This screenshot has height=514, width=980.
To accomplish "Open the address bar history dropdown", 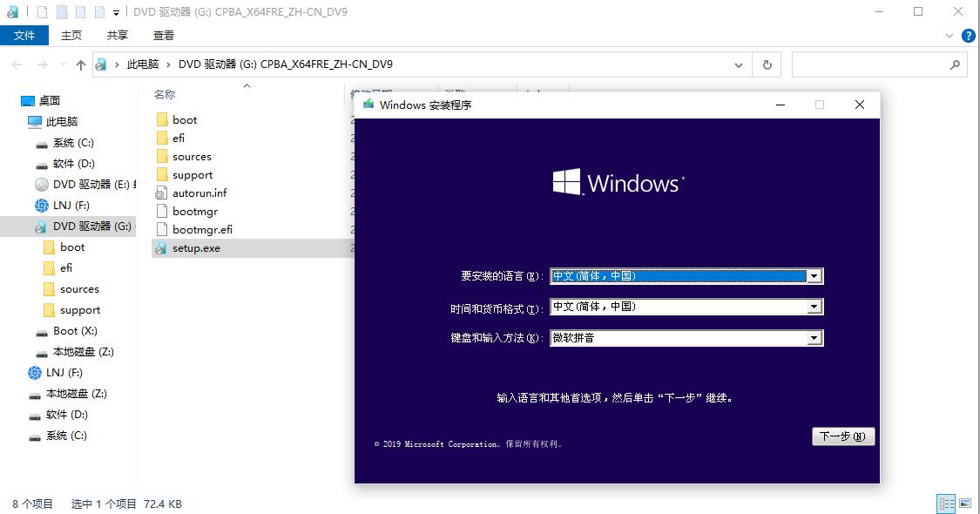I will pyautogui.click(x=738, y=64).
